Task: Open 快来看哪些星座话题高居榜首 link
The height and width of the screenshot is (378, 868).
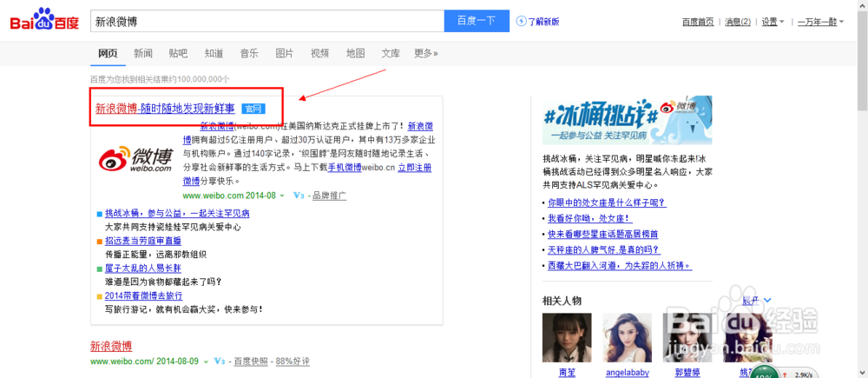Action: coord(603,234)
